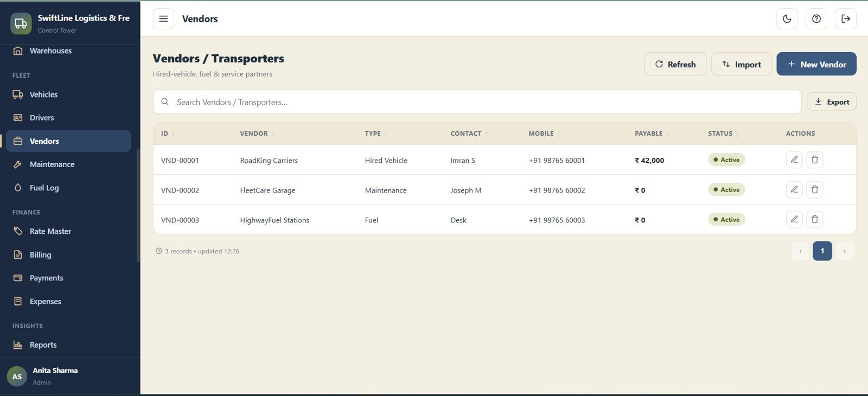Sort table by Type column
The width and height of the screenshot is (868, 396).
click(x=376, y=133)
